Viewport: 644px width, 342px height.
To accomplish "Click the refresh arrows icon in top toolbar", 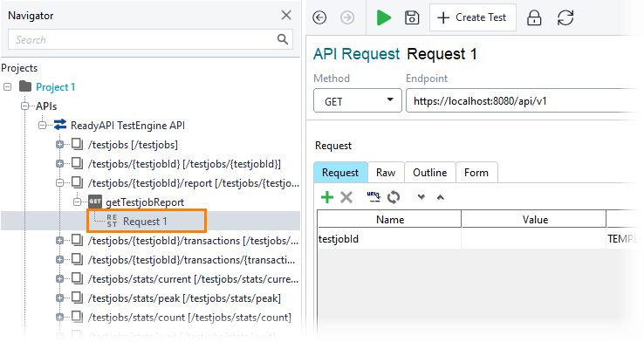I will pos(565,17).
